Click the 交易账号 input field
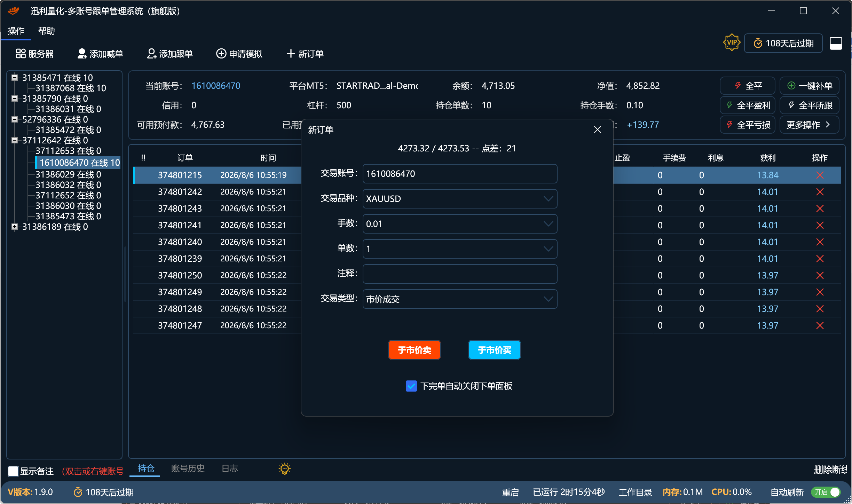The height and width of the screenshot is (504, 852). tap(460, 174)
